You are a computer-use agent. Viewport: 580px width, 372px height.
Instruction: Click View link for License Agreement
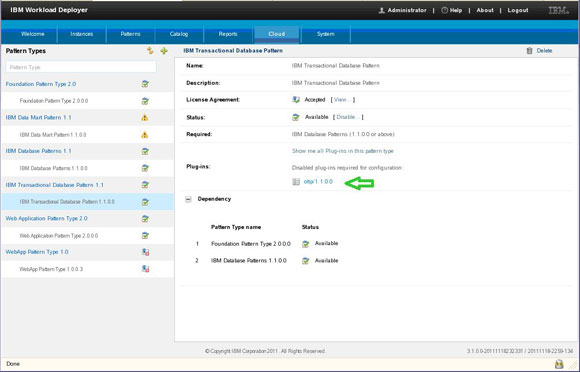pos(342,99)
